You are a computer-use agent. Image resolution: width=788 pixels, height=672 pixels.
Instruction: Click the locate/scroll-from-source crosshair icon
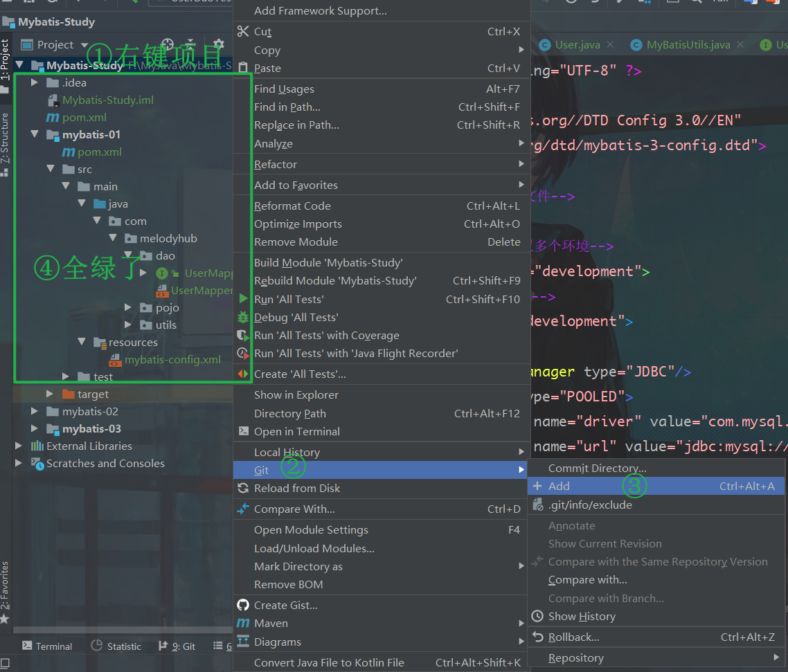pos(168,44)
